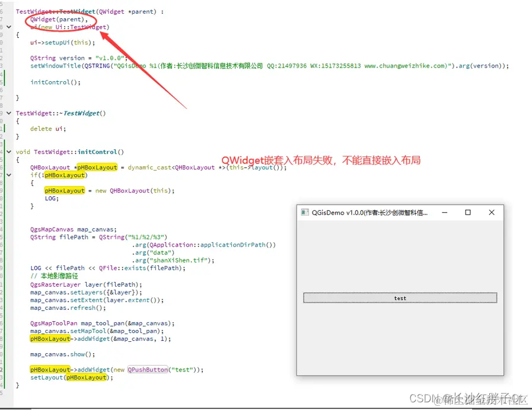The width and height of the screenshot is (532, 410).
Task: Click the QPushButton text in the addWidget line
Action: click(x=148, y=370)
